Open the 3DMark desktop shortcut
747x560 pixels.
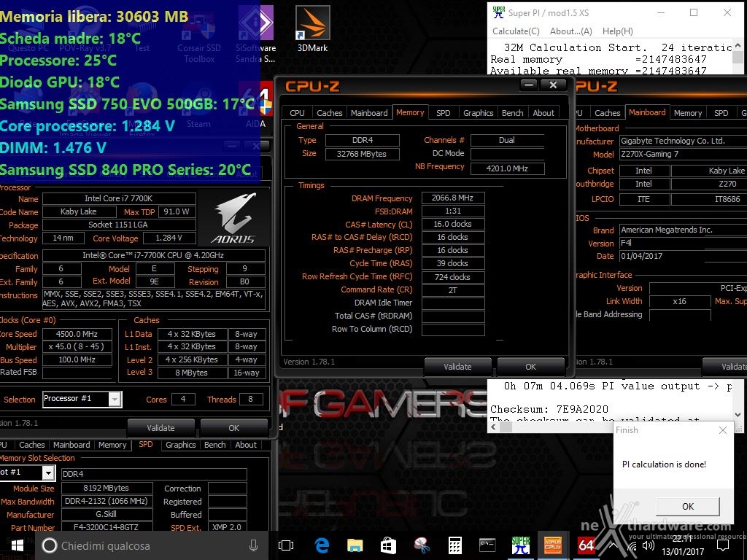tap(312, 28)
